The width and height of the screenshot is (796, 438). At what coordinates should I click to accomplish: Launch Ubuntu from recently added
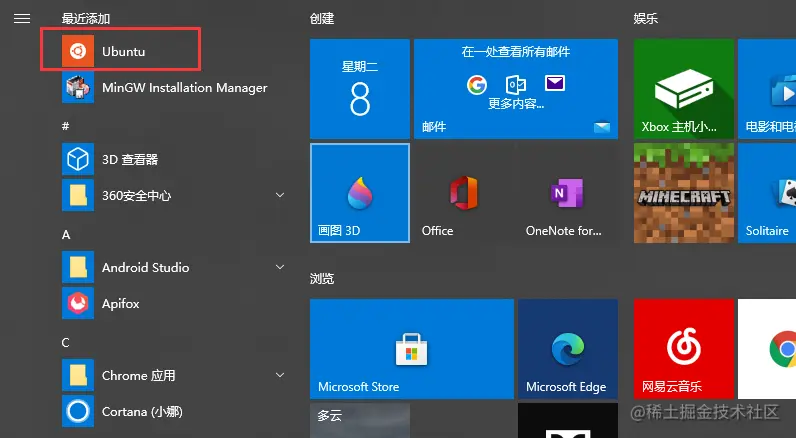pos(121,51)
